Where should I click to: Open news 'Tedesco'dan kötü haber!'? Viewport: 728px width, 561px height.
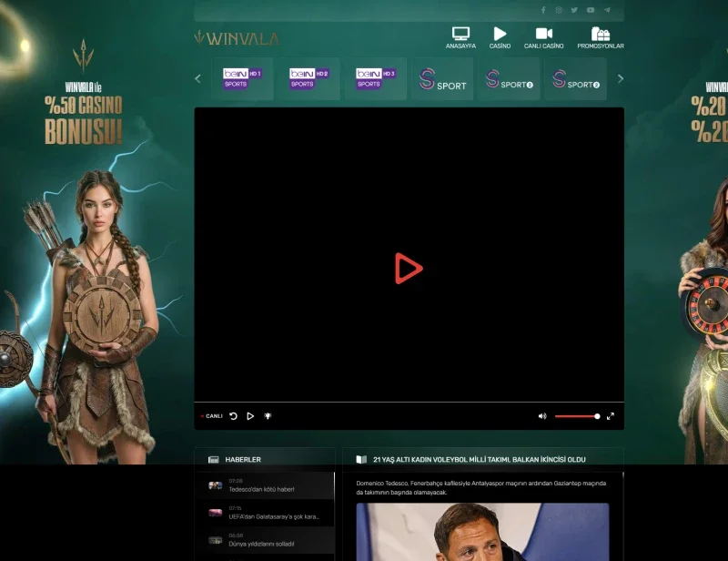tap(265, 485)
